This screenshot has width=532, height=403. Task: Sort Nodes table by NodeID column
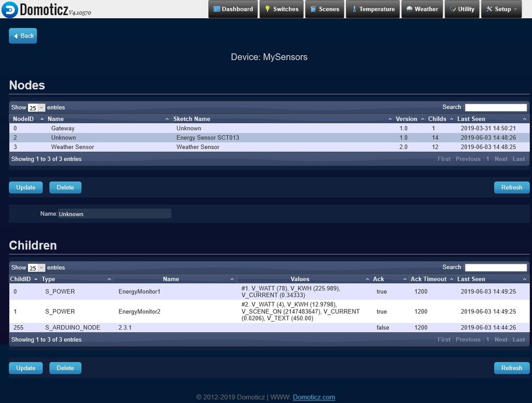pos(28,119)
